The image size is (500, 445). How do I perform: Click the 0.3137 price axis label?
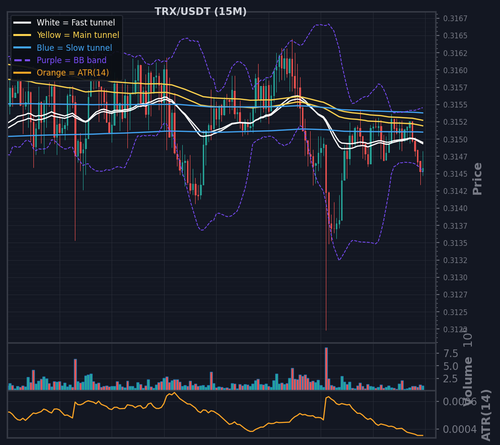point(455,226)
